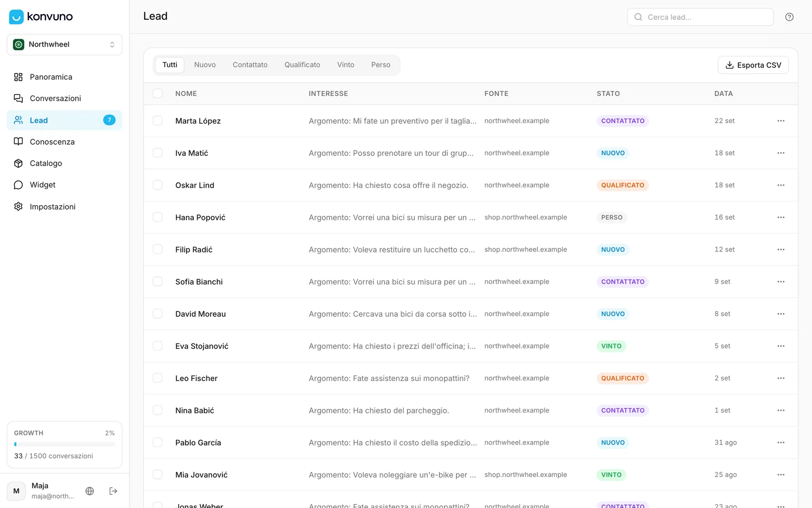Switch to the Qualificato tab
Viewport: 812px width, 508px height.
point(302,65)
